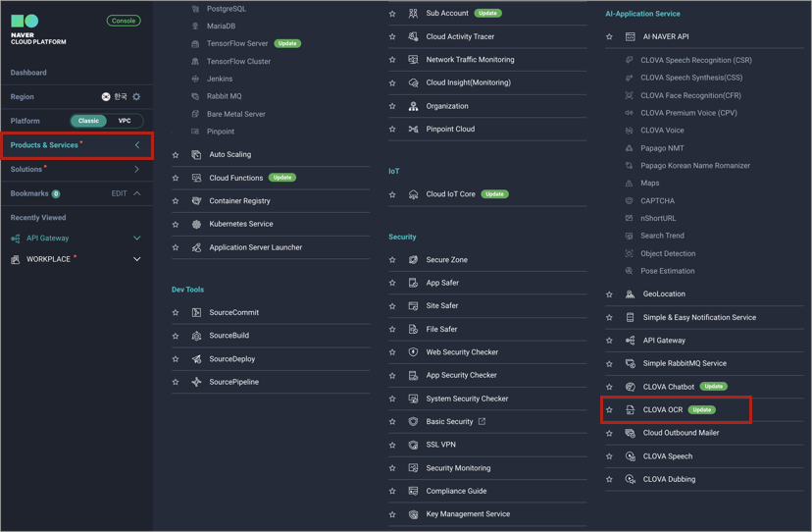Open the Region selector showing 한국
The height and width of the screenshot is (532, 812).
[115, 97]
